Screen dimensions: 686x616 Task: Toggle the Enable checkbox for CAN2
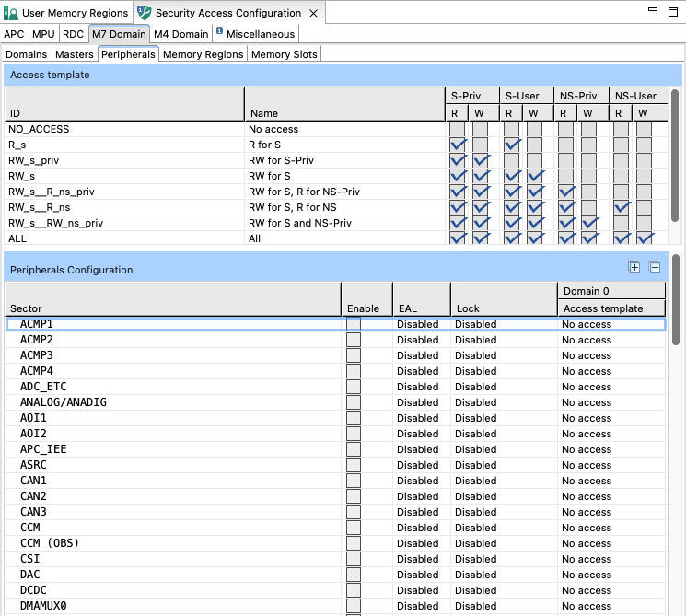354,496
